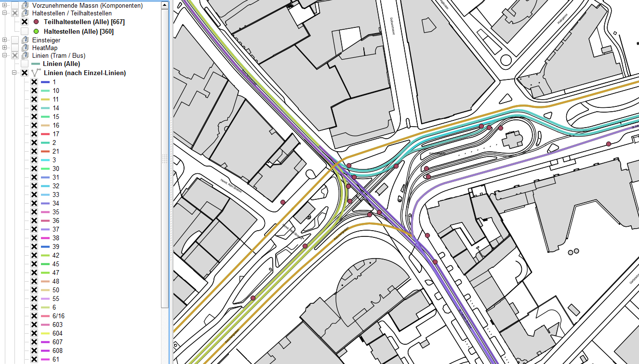
Task: Turn off visibility for line 17
Action: pos(34,134)
